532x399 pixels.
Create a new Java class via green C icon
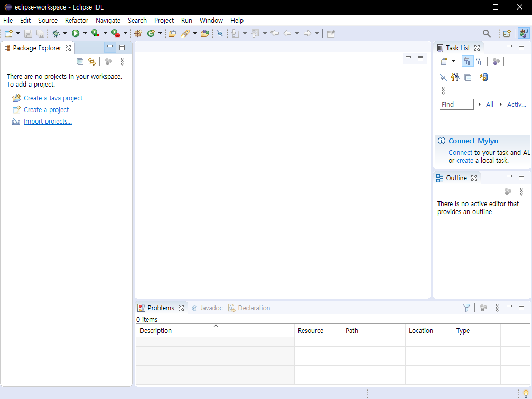click(x=151, y=33)
